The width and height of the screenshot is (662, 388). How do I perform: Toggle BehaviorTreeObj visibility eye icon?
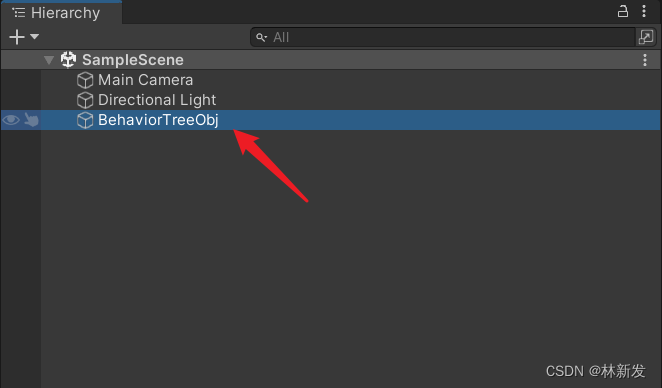pyautogui.click(x=11, y=120)
